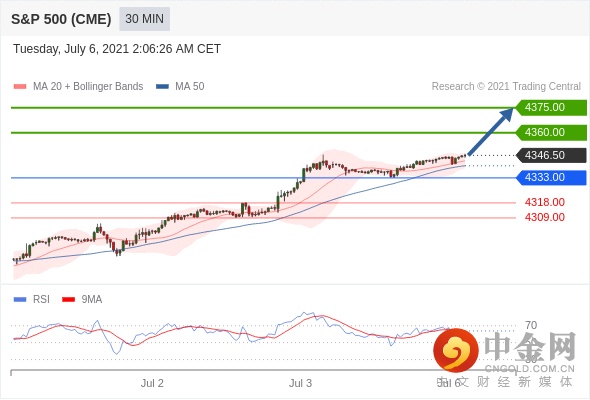
Task: Click the 4346.50 current price label
Action: [551, 155]
